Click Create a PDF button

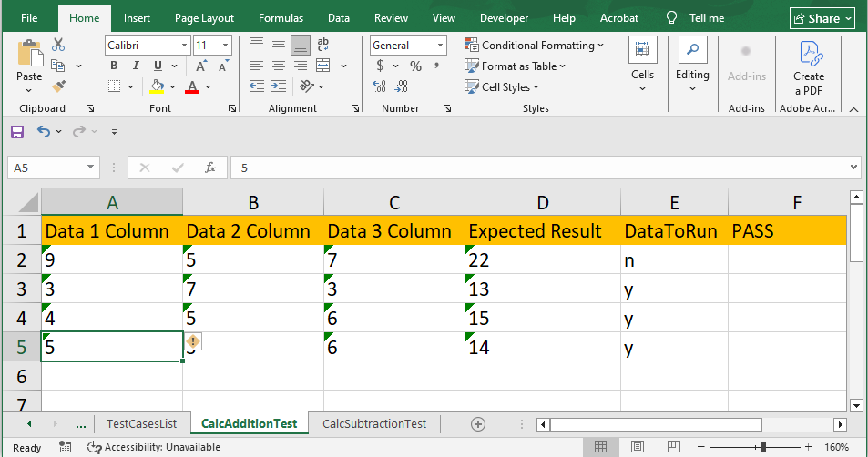809,68
